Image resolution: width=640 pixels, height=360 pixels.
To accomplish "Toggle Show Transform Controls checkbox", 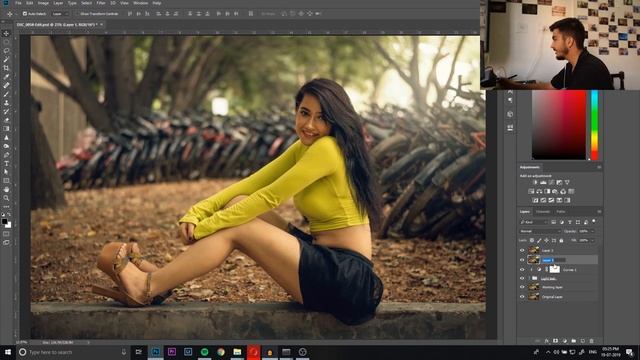I will coord(77,13).
